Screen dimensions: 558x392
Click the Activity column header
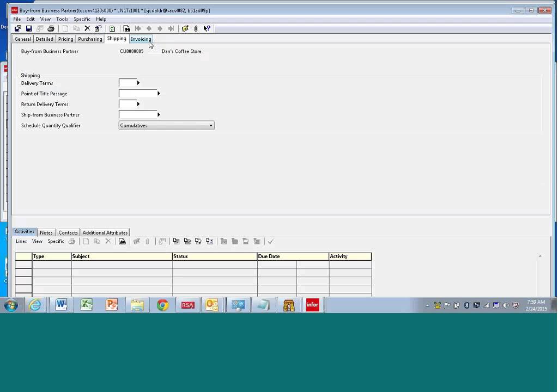[x=350, y=256]
